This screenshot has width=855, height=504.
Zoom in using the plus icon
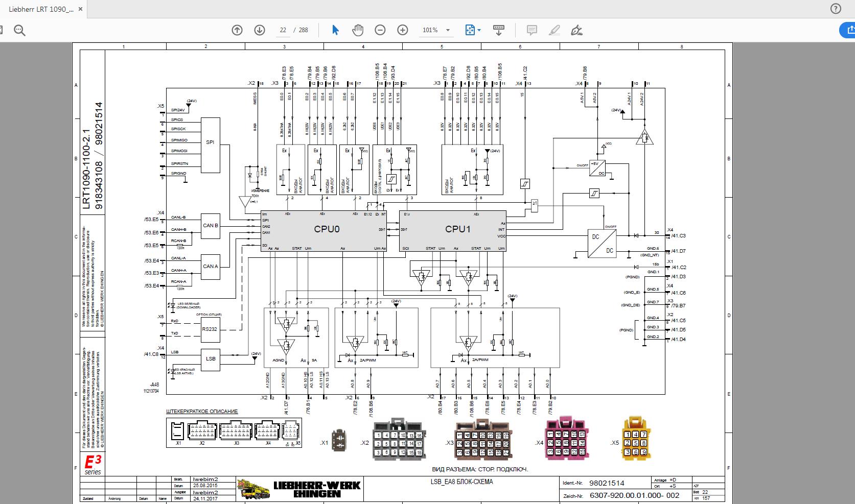coord(403,30)
